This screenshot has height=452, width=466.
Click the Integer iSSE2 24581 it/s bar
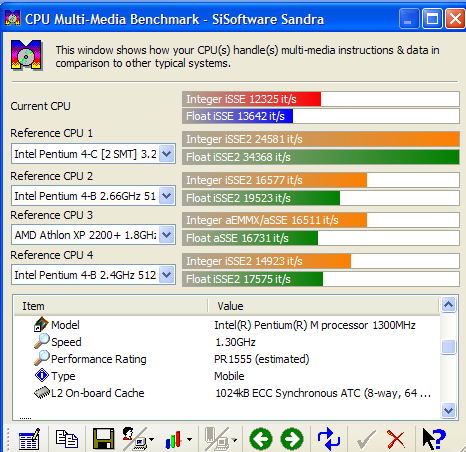tap(321, 139)
